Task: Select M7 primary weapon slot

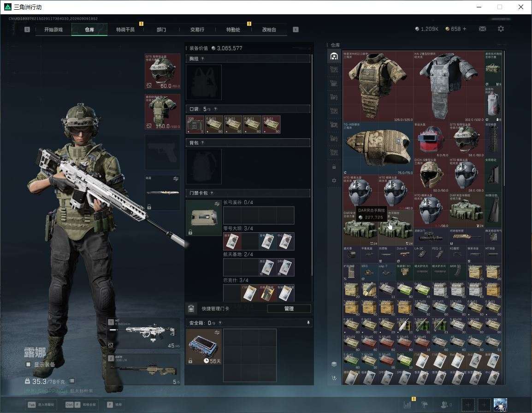Action: coord(144,334)
